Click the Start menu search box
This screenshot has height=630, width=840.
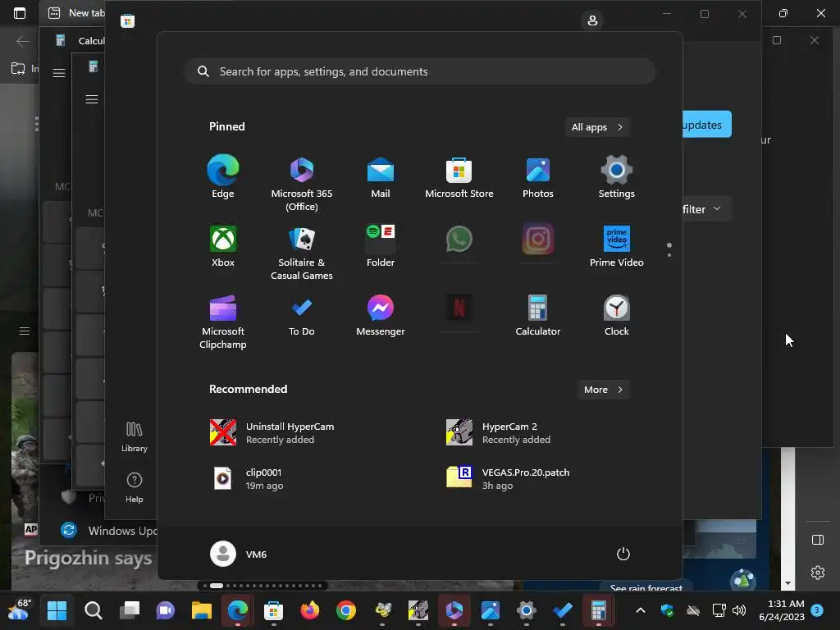pyautogui.click(x=420, y=72)
